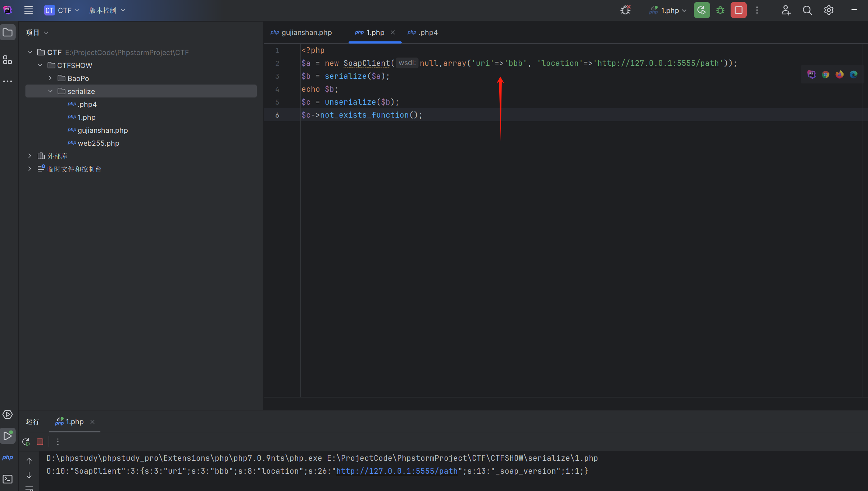
Task: Stop the running process with red square
Action: point(738,10)
